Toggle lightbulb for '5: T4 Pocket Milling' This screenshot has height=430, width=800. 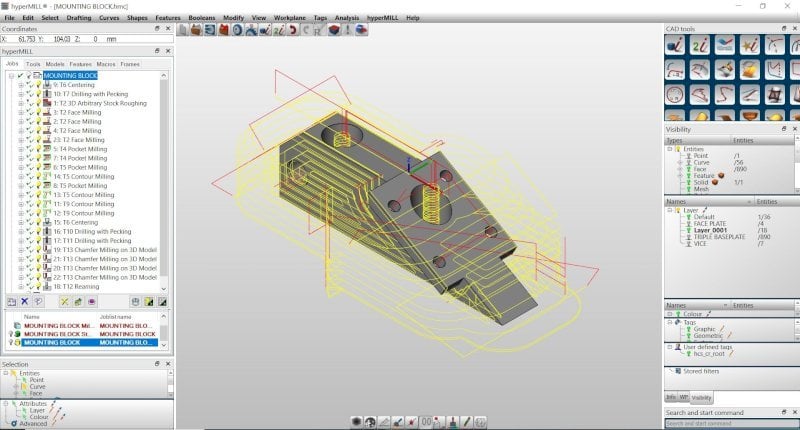coord(38,149)
